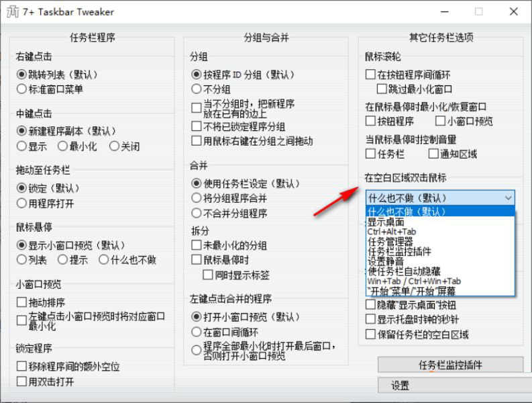Pick 显示桌面 from the dropdown list
This screenshot has width=532, height=403.
[x=440, y=222]
